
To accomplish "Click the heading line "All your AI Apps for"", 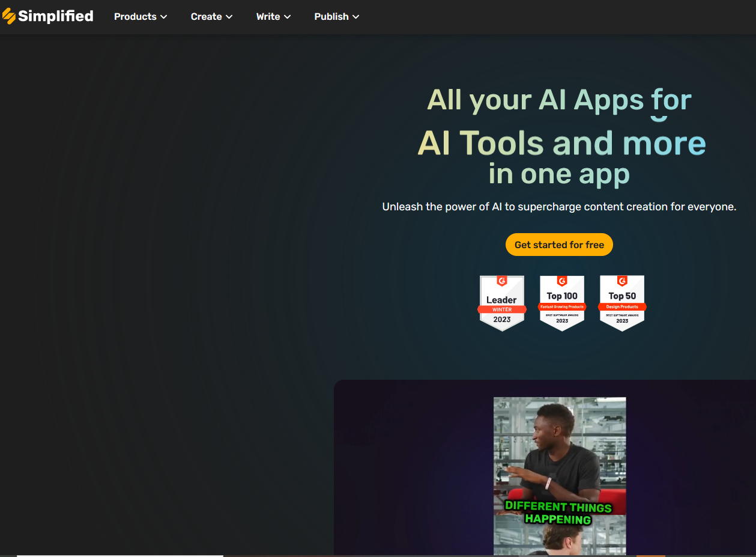I will pyautogui.click(x=559, y=100).
